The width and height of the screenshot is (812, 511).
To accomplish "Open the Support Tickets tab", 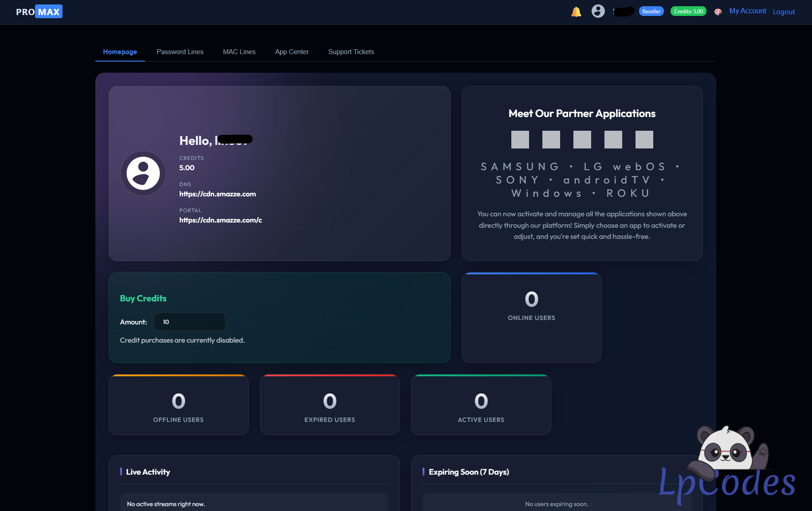I will point(351,52).
